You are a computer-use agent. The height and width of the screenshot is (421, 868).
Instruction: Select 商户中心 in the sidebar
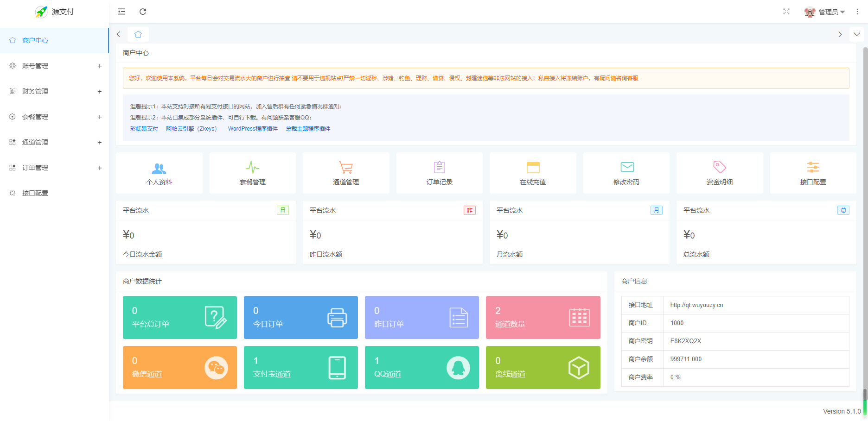[x=54, y=40]
